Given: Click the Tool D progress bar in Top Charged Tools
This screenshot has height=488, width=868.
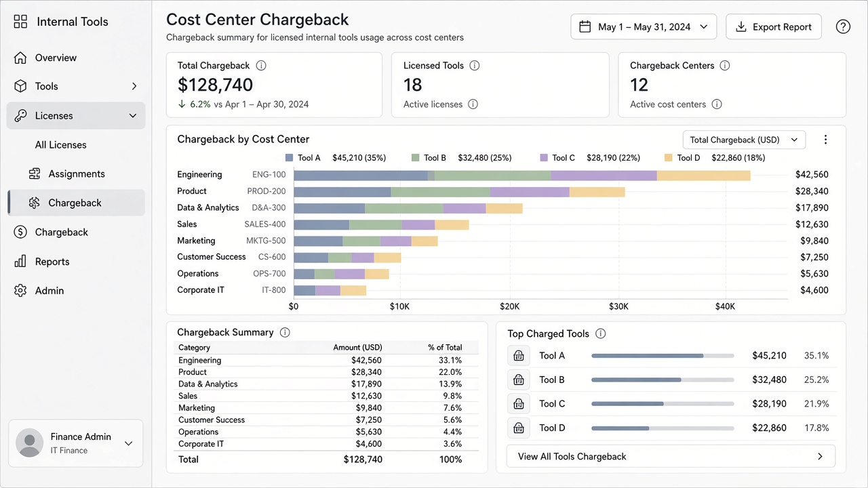Looking at the screenshot, I should [663, 428].
